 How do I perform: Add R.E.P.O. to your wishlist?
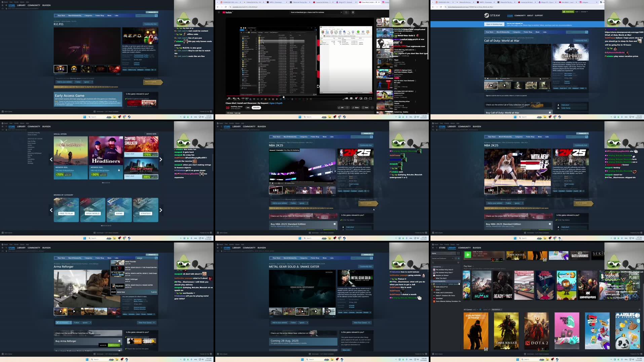point(64,82)
